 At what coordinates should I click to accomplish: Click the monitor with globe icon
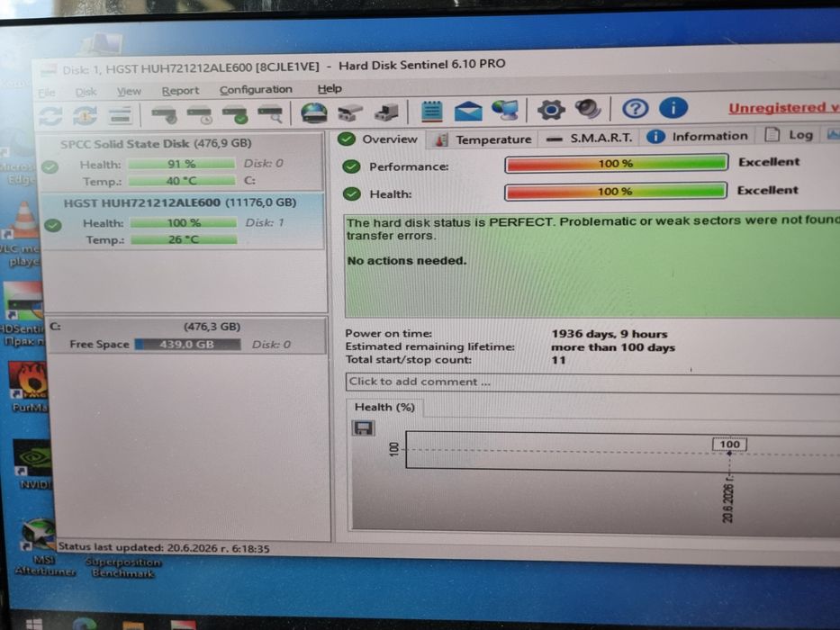click(x=505, y=110)
